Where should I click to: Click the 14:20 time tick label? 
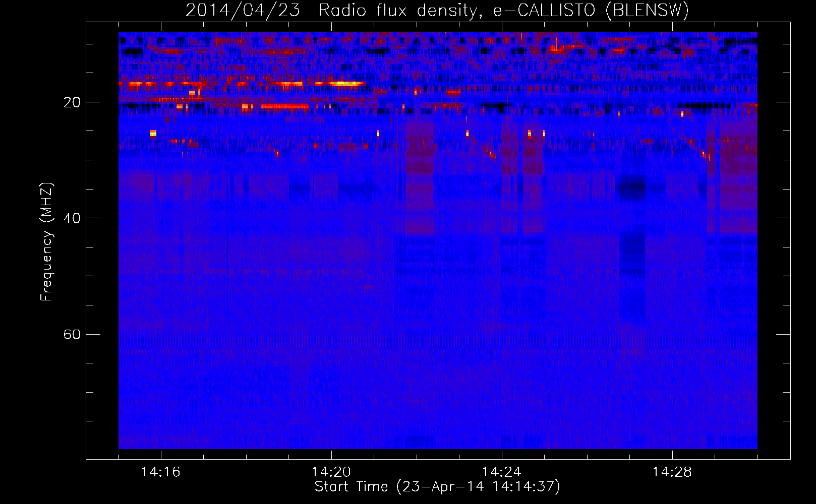331,472
